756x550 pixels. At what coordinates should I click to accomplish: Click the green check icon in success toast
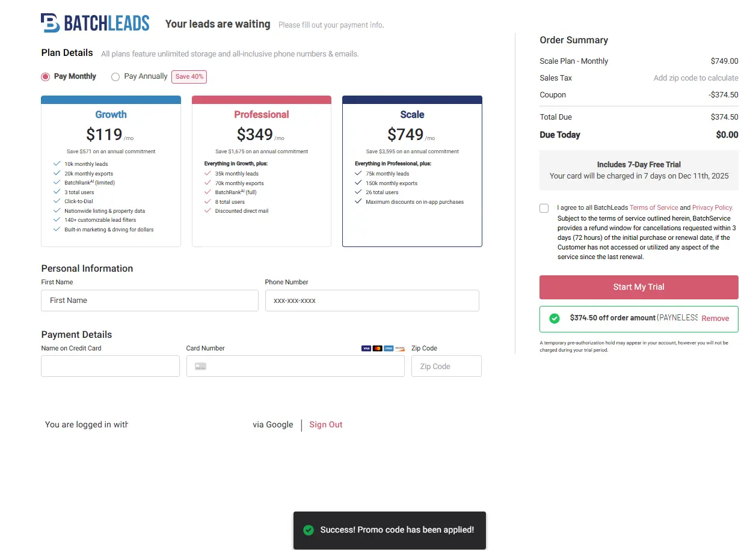click(x=309, y=530)
